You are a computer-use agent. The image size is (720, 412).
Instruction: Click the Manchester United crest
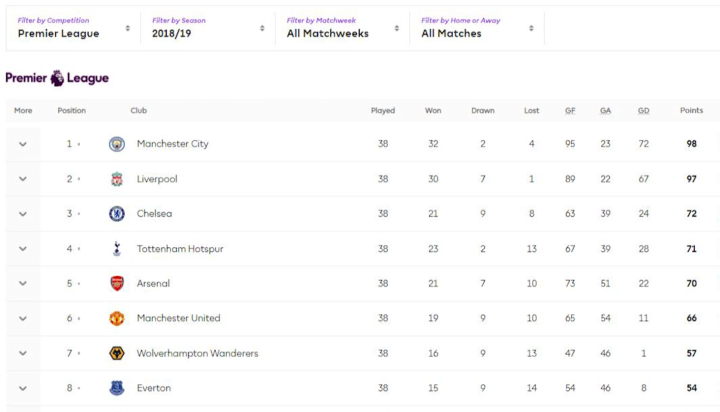(117, 319)
